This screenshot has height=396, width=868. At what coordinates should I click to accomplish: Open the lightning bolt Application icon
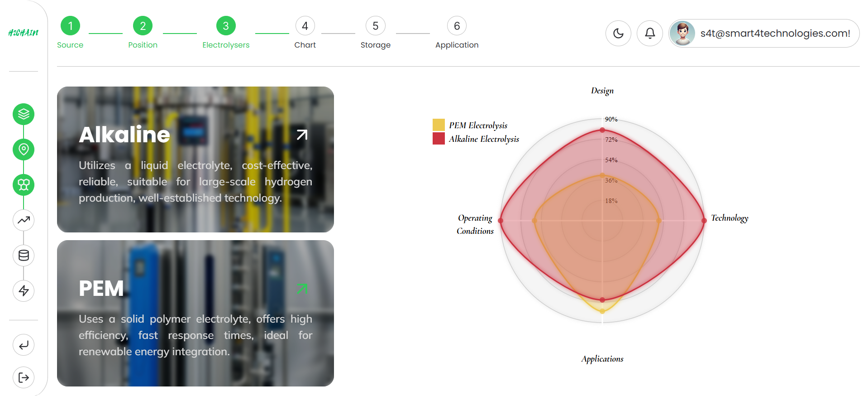click(24, 290)
